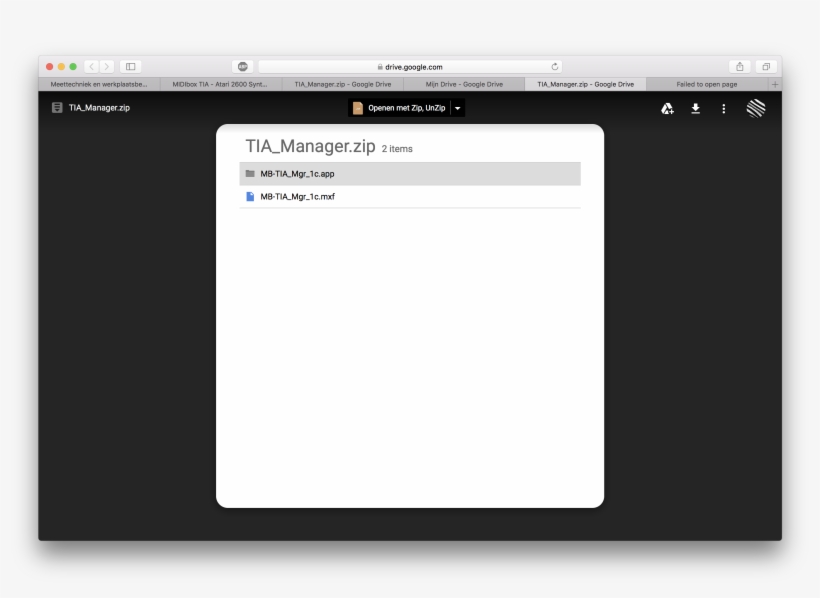Go back with Safari's back arrow
Image resolution: width=820 pixels, height=598 pixels.
(x=91, y=67)
